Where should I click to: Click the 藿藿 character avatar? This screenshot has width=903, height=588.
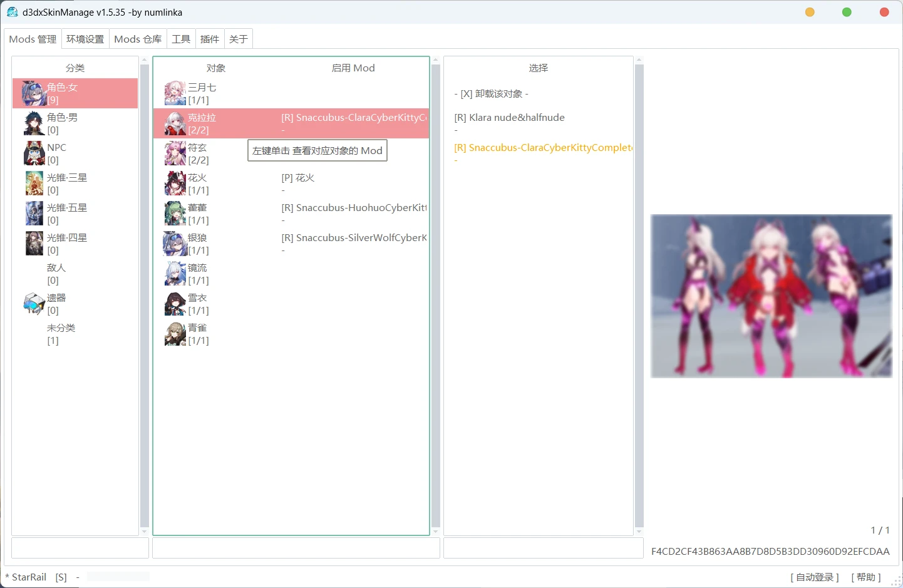(x=175, y=214)
